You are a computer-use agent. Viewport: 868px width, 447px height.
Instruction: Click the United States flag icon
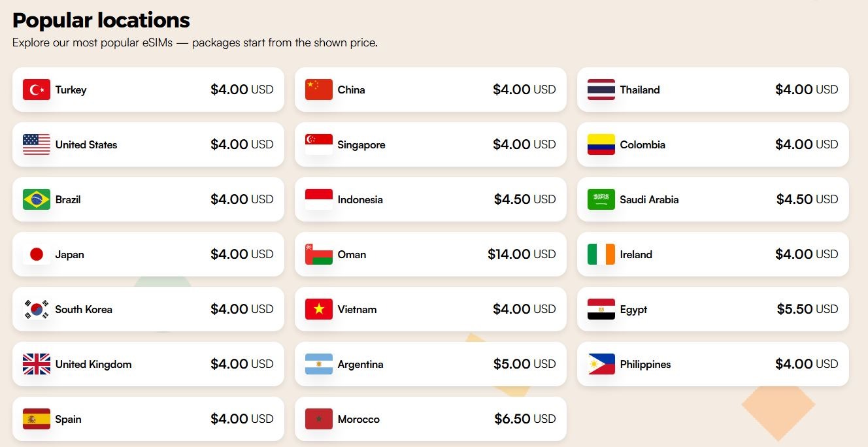37,144
